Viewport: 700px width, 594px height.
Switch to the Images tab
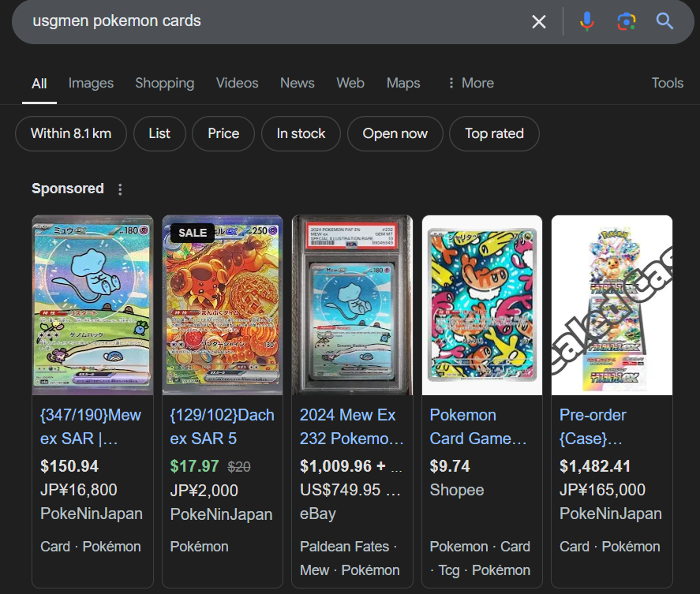point(91,83)
